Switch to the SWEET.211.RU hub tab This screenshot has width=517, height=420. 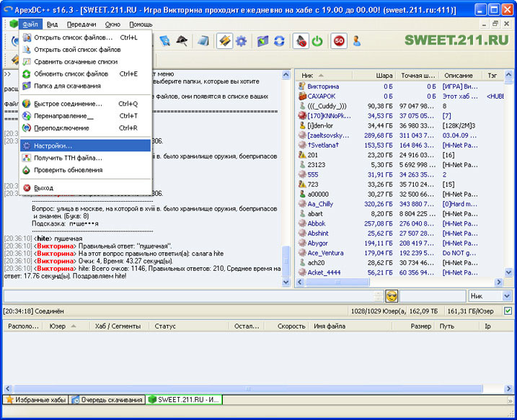click(185, 400)
